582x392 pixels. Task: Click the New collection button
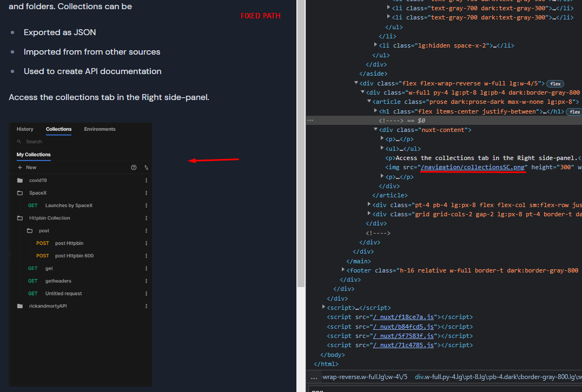point(27,168)
